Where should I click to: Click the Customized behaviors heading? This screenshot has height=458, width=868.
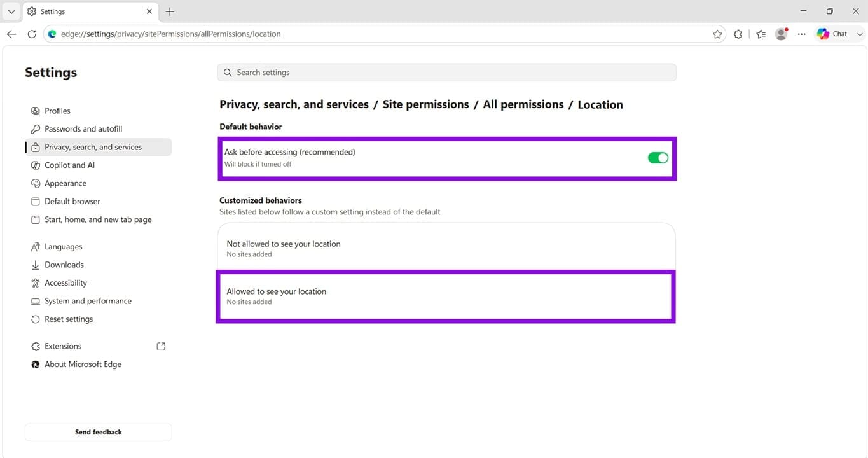pos(261,200)
